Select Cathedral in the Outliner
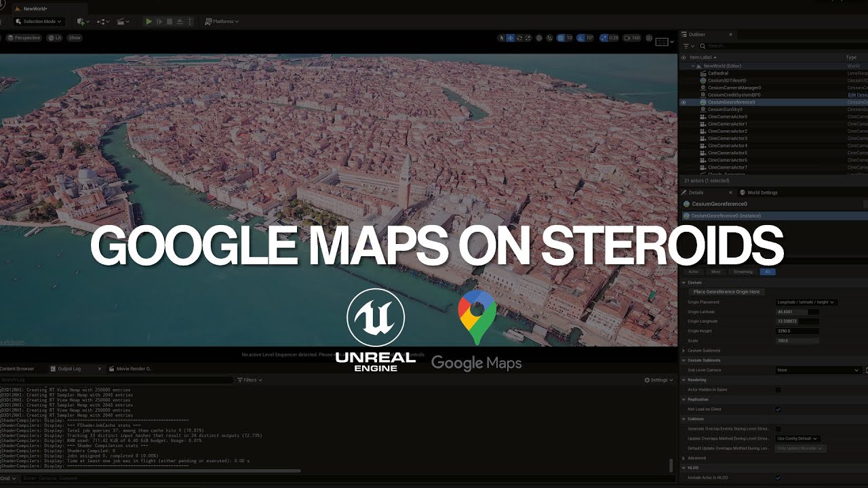Screen dimensions: 868x488 (717, 73)
